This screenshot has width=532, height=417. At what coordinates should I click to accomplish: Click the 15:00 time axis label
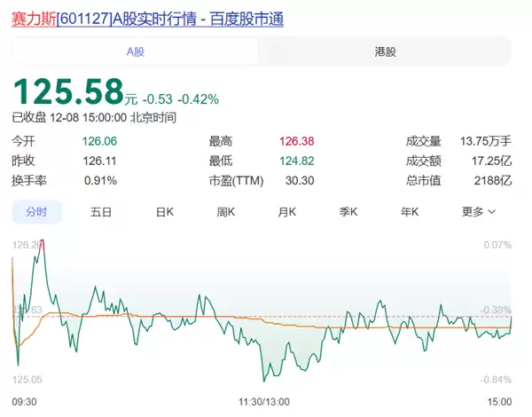coord(499,402)
